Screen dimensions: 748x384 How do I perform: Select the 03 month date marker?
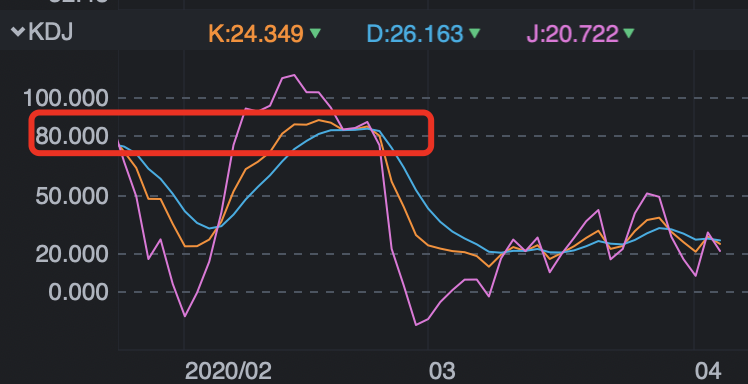pos(442,371)
